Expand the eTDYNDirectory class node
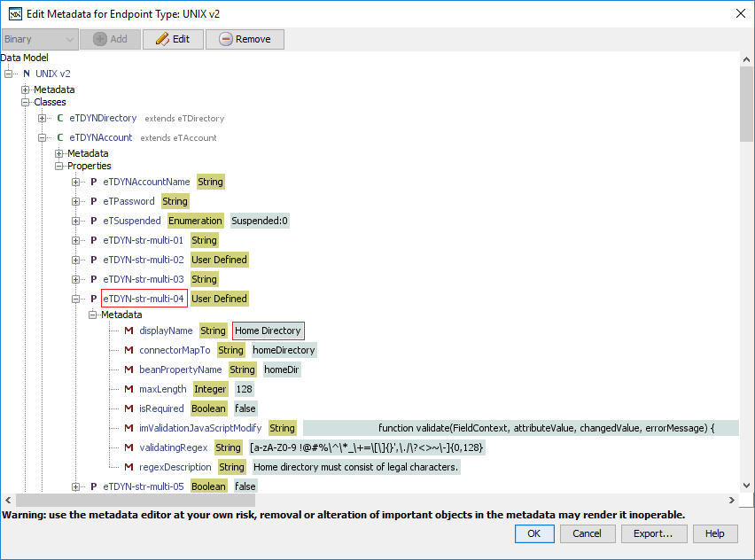Screen dimensions: 755x560 coord(43,118)
